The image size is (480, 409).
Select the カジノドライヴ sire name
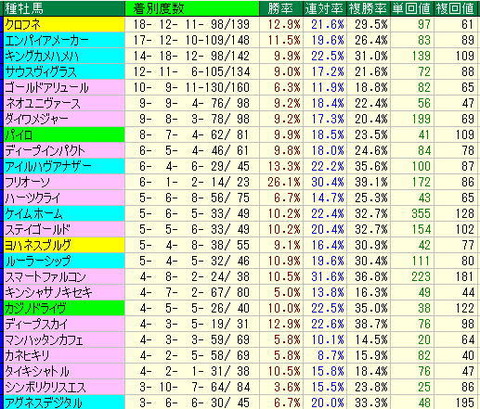tap(64, 308)
